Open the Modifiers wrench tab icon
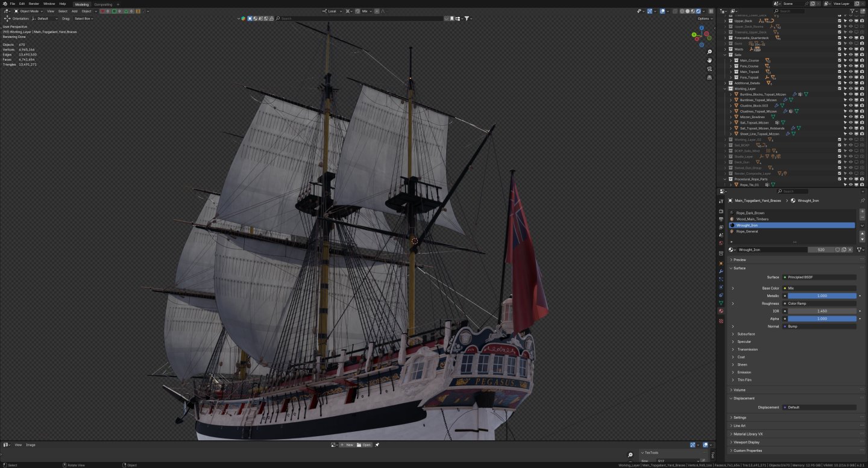Viewport: 868px width, 468px height. tap(721, 271)
